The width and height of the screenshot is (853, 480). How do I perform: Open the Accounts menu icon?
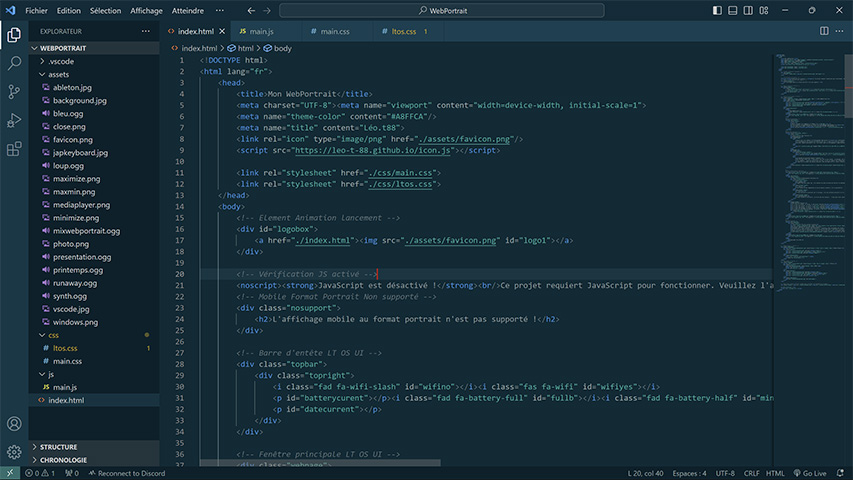[x=14, y=425]
